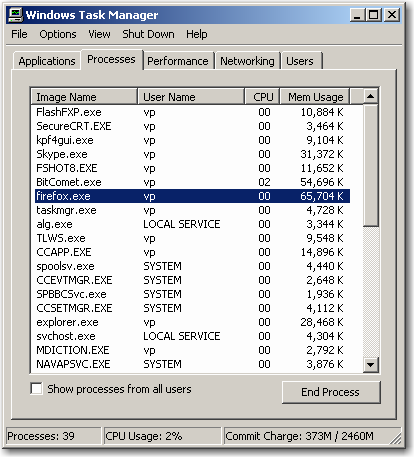Click the 28,468 K memory value
The height and width of the screenshot is (457, 414).
pyautogui.click(x=322, y=322)
